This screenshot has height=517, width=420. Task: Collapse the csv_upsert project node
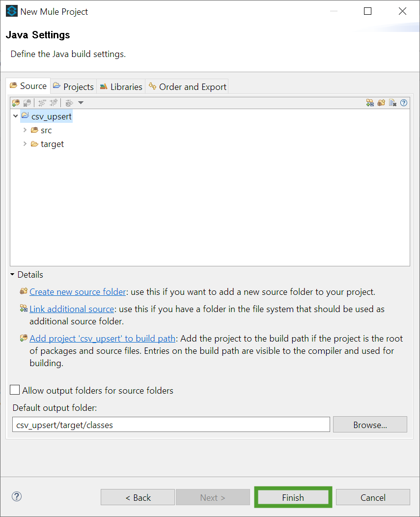click(x=16, y=116)
